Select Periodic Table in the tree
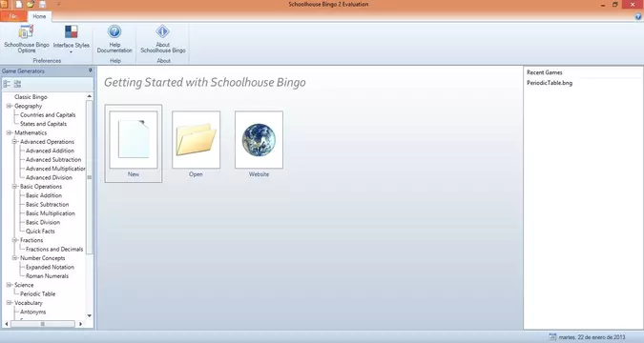Screen dimensions: 644x343 coord(37,293)
